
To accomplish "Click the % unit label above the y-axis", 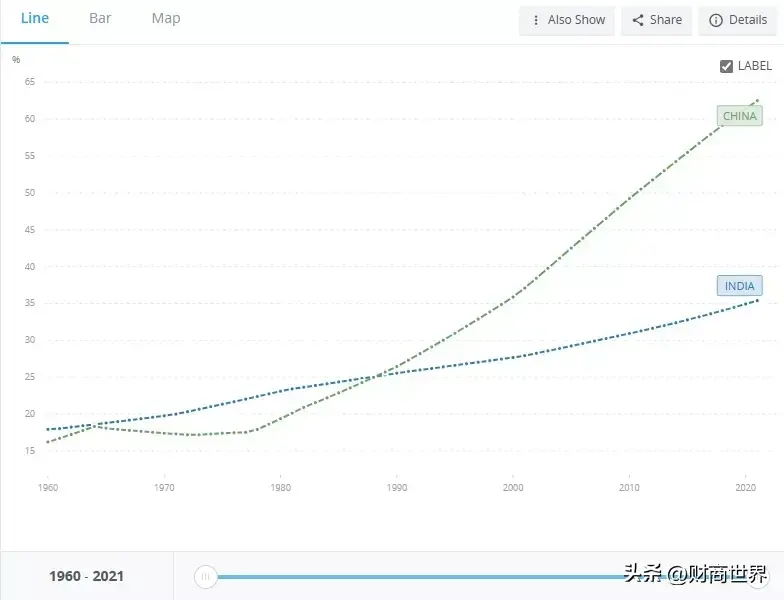I will (x=16, y=60).
